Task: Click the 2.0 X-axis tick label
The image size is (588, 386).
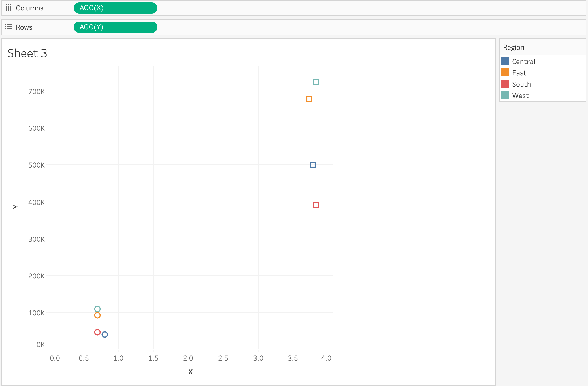Action: (188, 358)
